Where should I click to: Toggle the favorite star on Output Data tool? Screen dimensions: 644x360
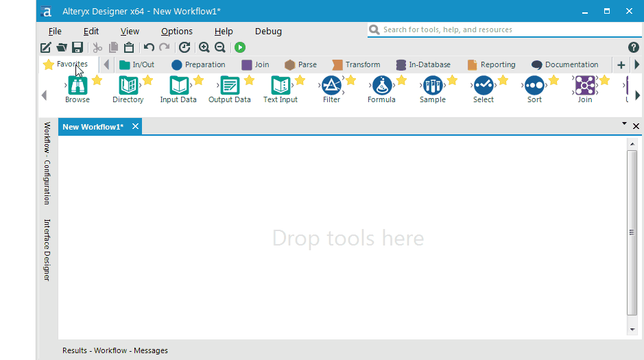tap(250, 80)
